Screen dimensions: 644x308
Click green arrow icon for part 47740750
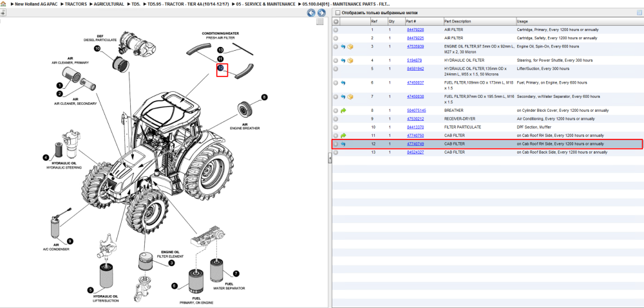pyautogui.click(x=343, y=135)
